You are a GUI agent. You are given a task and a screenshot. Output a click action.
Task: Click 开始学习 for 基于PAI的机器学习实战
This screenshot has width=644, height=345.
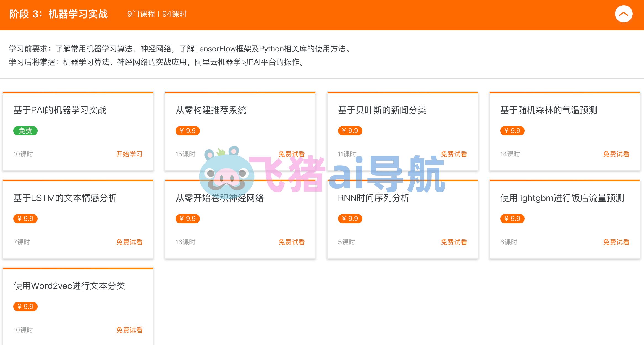(129, 154)
